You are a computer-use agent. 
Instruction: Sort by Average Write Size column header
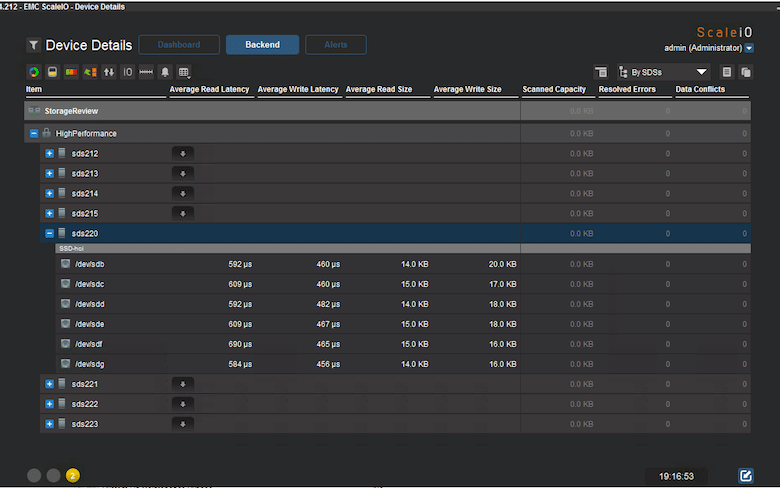(467, 90)
